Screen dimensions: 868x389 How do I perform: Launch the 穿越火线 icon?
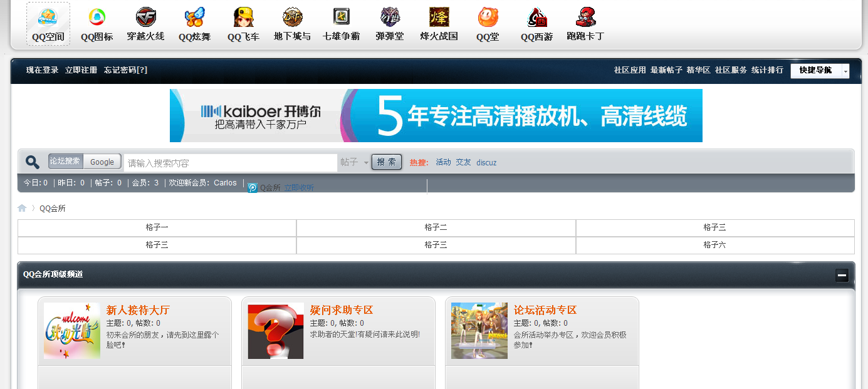tap(145, 24)
